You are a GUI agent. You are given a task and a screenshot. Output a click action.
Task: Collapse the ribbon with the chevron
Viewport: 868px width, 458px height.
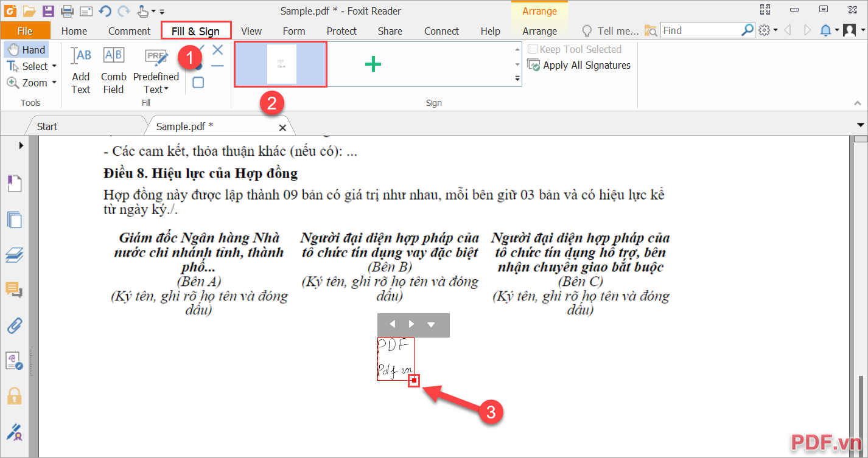coord(858,103)
